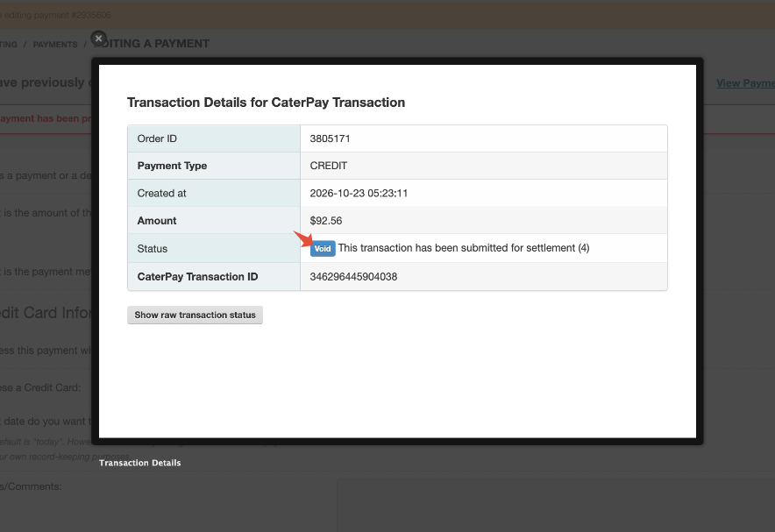775x532 pixels.
Task: Go to PAYMENTS breadcrumb link
Action: pos(55,45)
